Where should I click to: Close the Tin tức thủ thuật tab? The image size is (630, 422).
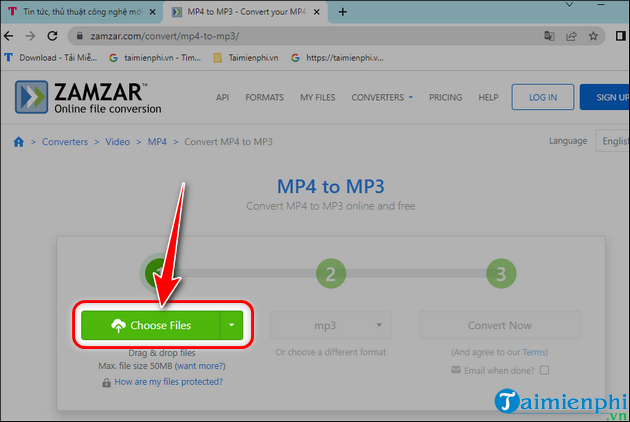tap(153, 12)
